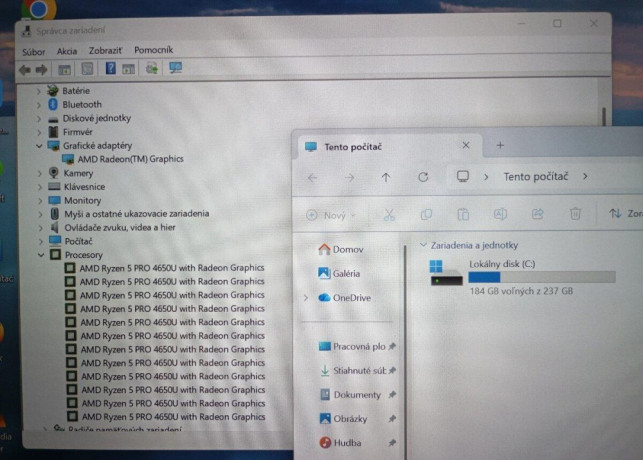643x460 pixels.
Task: Click the Batérie battery icon
Action: pyautogui.click(x=52, y=91)
